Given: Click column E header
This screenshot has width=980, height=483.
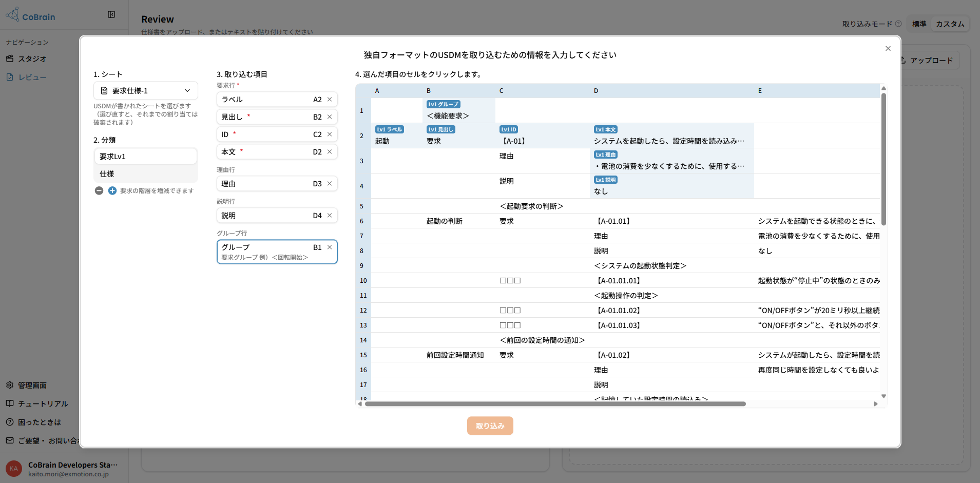Looking at the screenshot, I should tap(817, 91).
